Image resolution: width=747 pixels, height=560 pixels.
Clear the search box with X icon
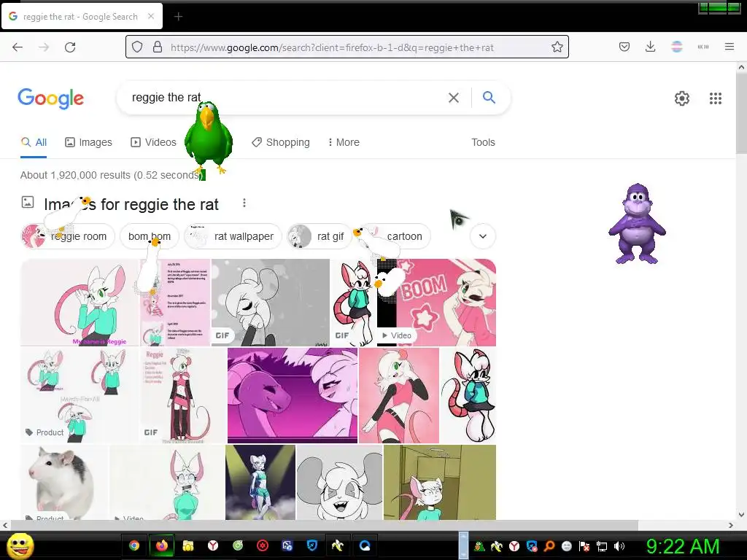tap(454, 98)
